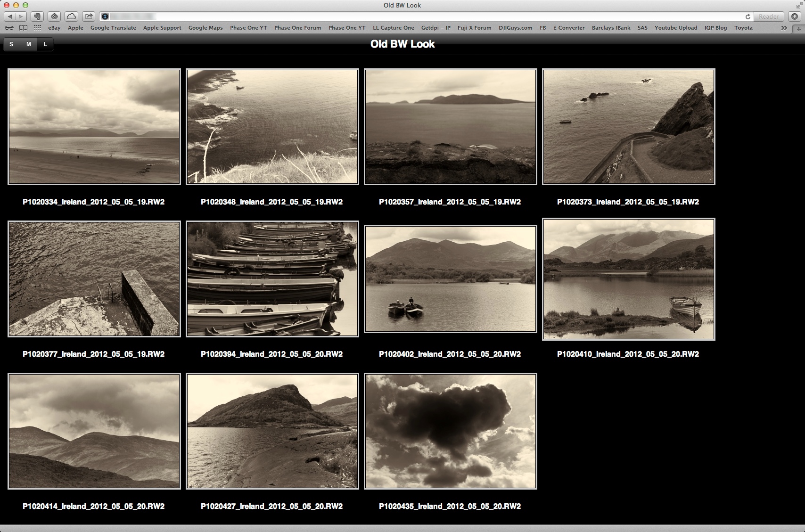Image resolution: width=805 pixels, height=532 pixels.
Task: Go back to the previous page
Action: pyautogui.click(x=10, y=16)
